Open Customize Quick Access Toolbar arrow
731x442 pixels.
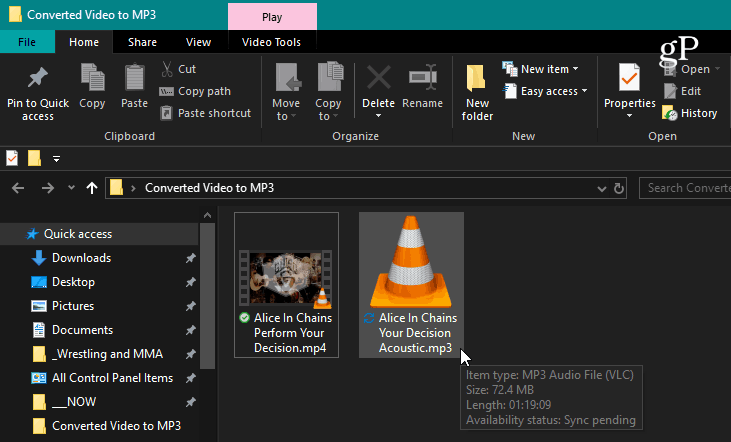coord(56,159)
